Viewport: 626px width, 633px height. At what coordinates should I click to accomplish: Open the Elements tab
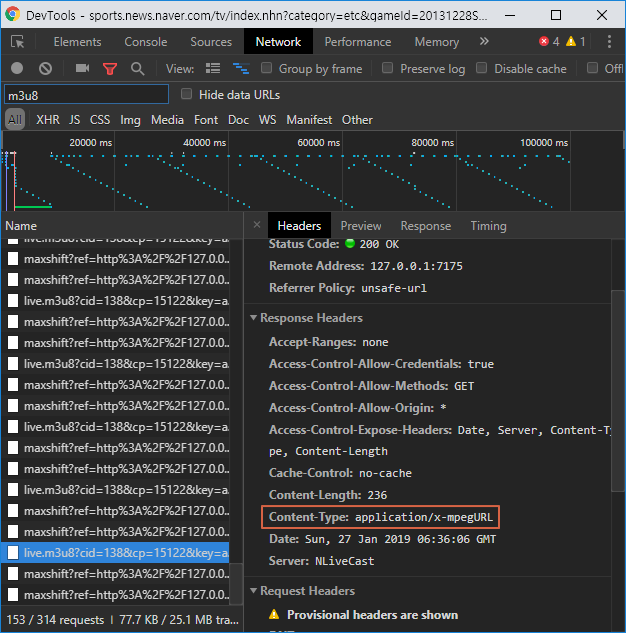click(77, 42)
